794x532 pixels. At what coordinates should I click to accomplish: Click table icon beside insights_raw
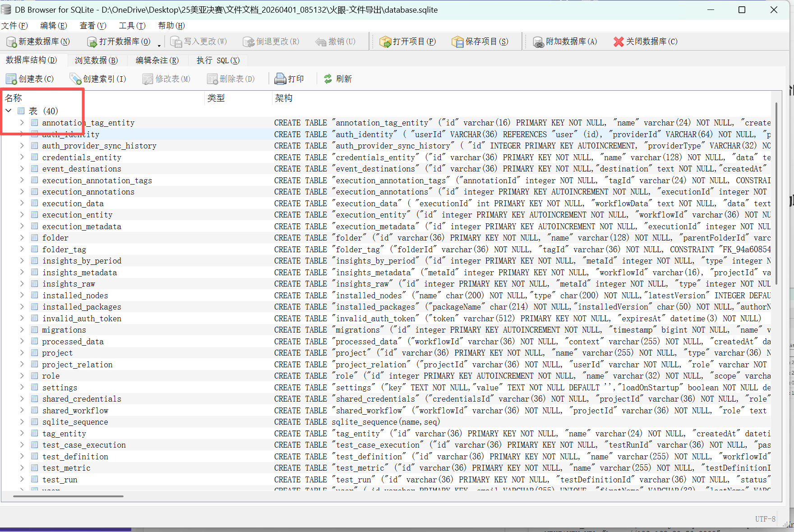[x=34, y=284]
